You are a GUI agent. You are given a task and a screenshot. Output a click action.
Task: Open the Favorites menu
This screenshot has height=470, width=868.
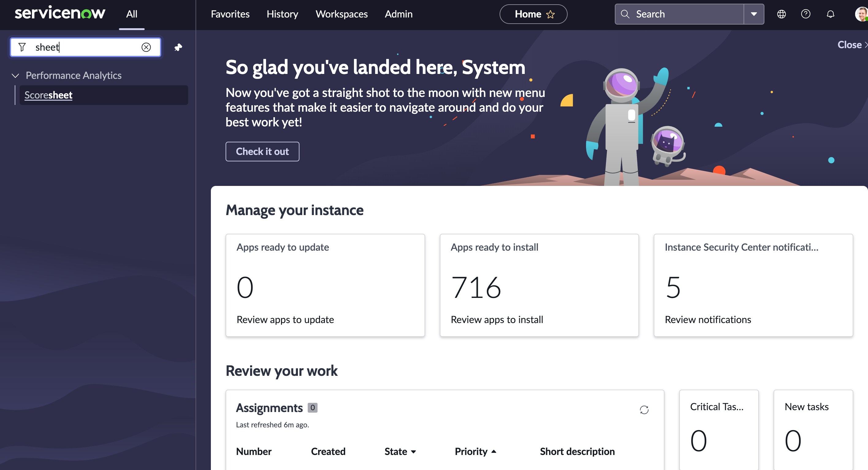(x=230, y=14)
